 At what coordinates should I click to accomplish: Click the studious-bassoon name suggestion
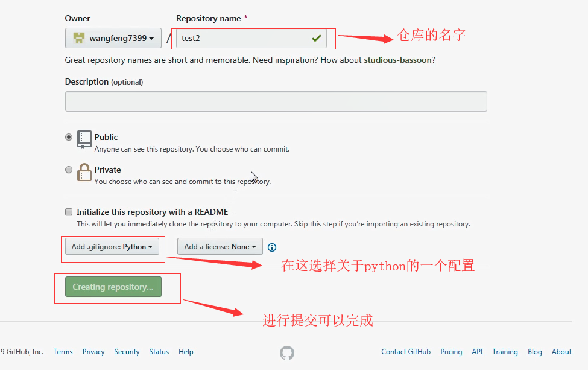point(397,60)
